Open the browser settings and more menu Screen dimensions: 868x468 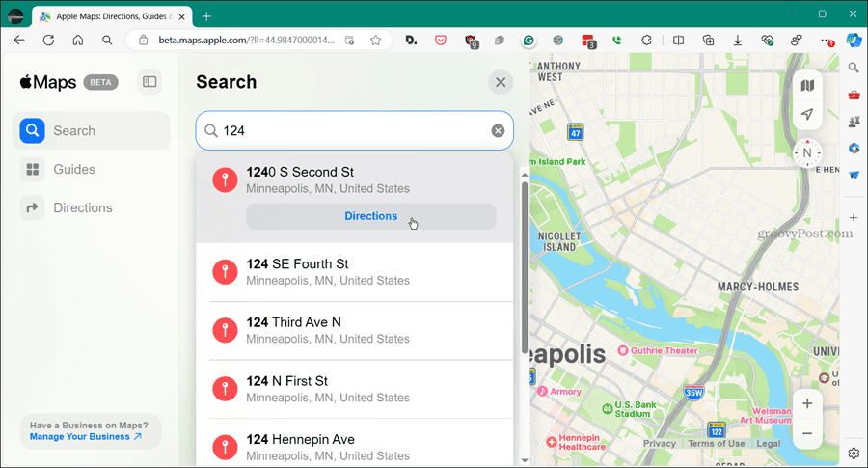[x=827, y=41]
